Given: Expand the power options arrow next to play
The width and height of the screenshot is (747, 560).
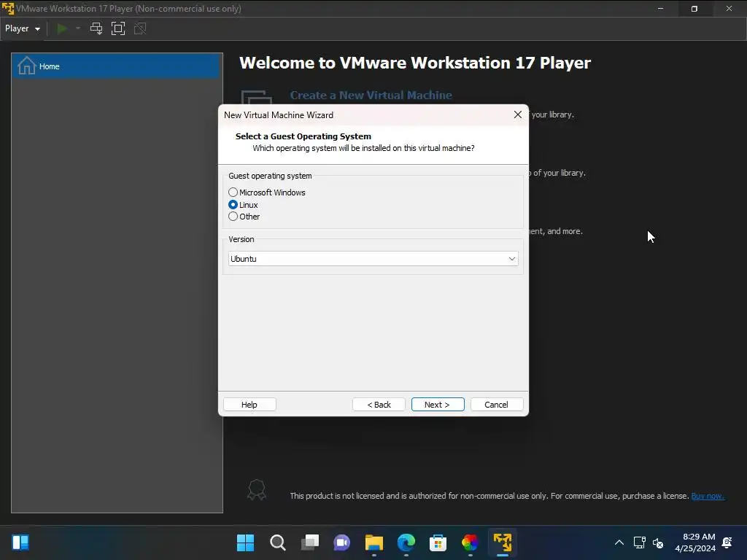Looking at the screenshot, I should pos(78,28).
